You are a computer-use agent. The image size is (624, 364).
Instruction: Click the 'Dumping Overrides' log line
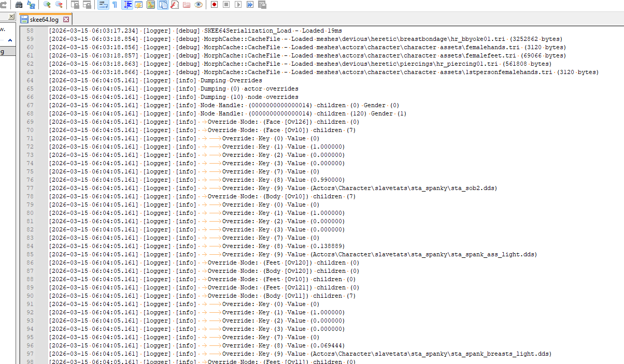(231, 80)
